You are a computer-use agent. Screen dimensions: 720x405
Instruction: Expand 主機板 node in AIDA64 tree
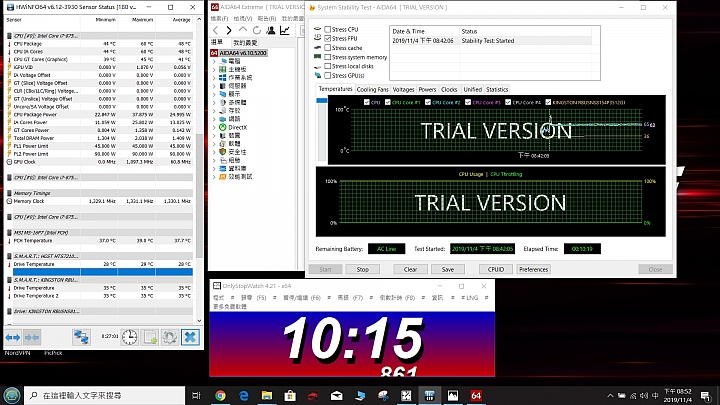[x=214, y=69]
